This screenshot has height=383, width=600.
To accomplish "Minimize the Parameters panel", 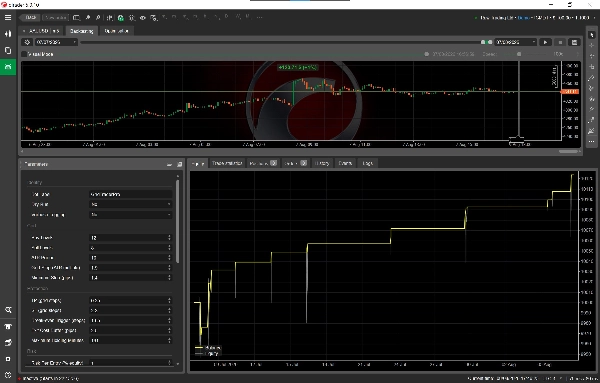I will pos(169,165).
